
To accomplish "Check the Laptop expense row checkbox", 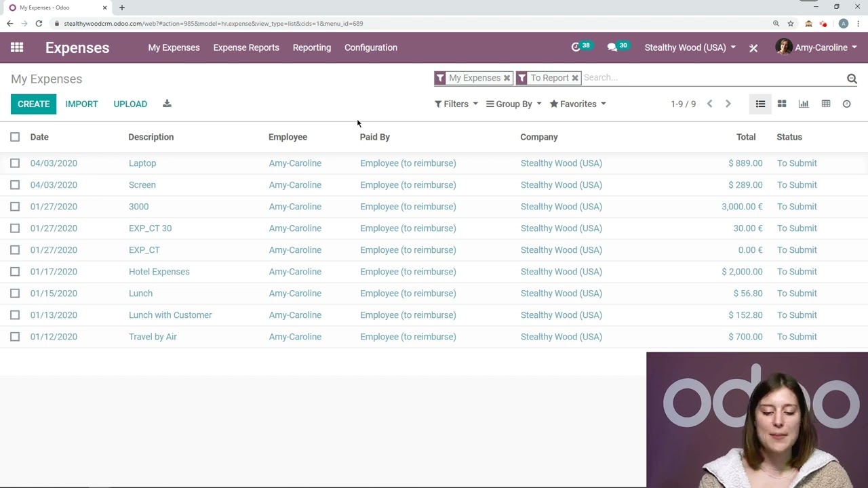I will click(15, 163).
